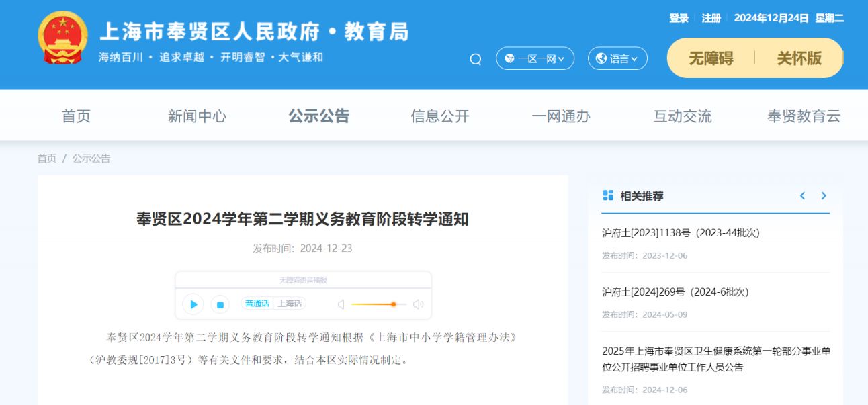Viewport: 868px width, 405px height.
Task: Adjust the orange volume slider
Action: [x=379, y=304]
